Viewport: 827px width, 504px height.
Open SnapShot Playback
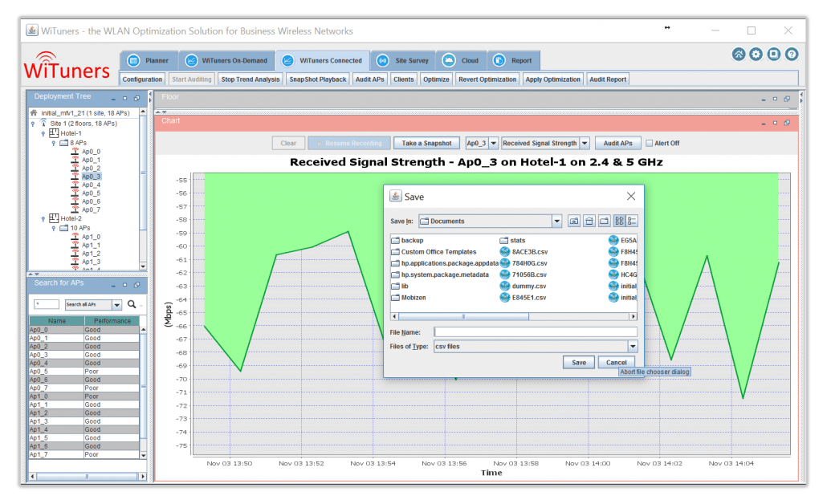pyautogui.click(x=318, y=79)
